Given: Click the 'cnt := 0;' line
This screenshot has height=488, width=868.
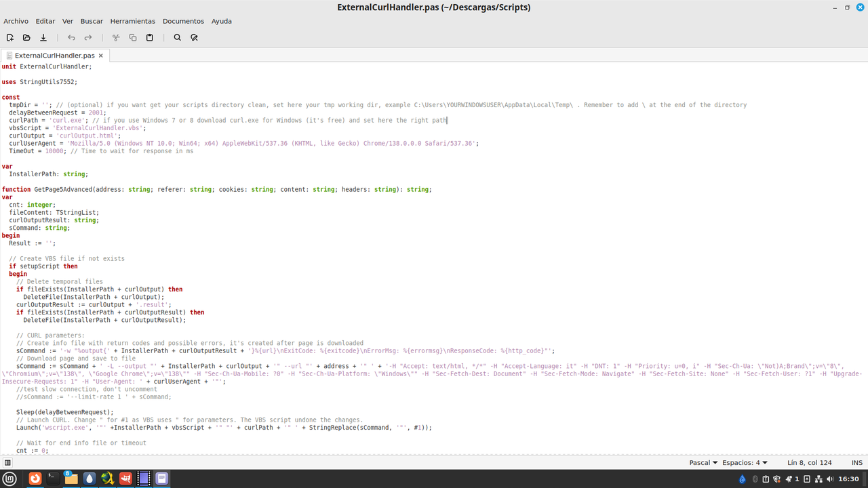Looking at the screenshot, I should [x=33, y=451].
